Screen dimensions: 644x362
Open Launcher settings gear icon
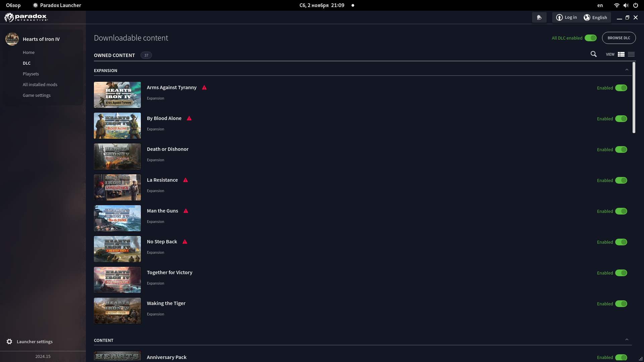(9, 342)
